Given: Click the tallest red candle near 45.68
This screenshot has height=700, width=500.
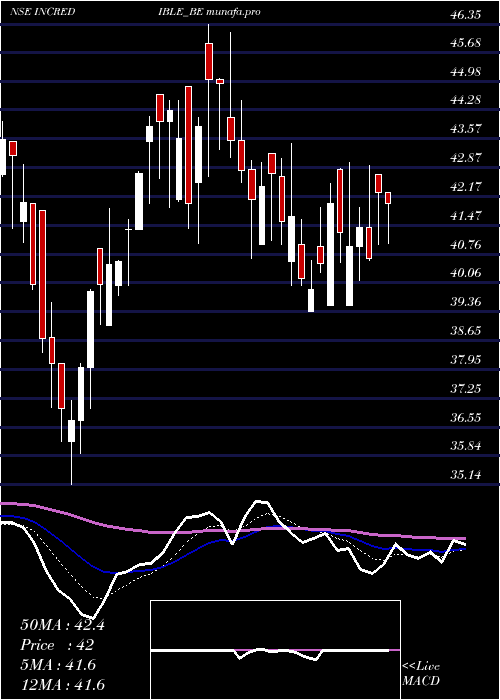Looking at the screenshot, I should click(209, 62).
